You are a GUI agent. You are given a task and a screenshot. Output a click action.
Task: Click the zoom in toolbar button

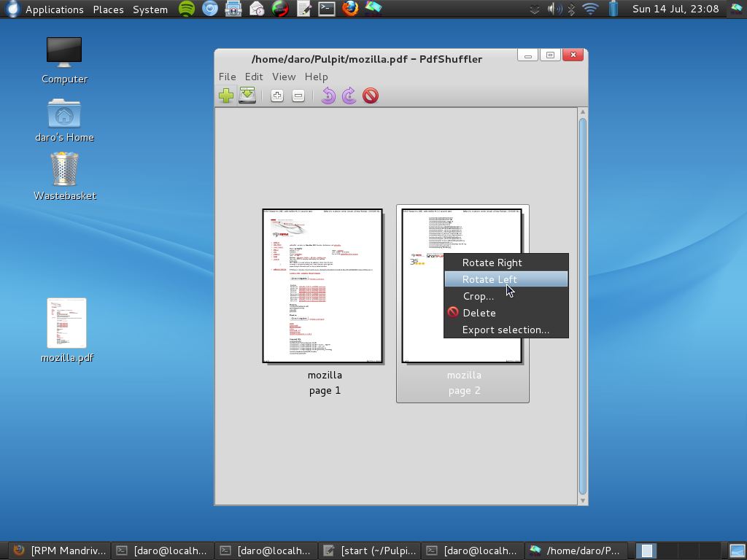pos(277,96)
